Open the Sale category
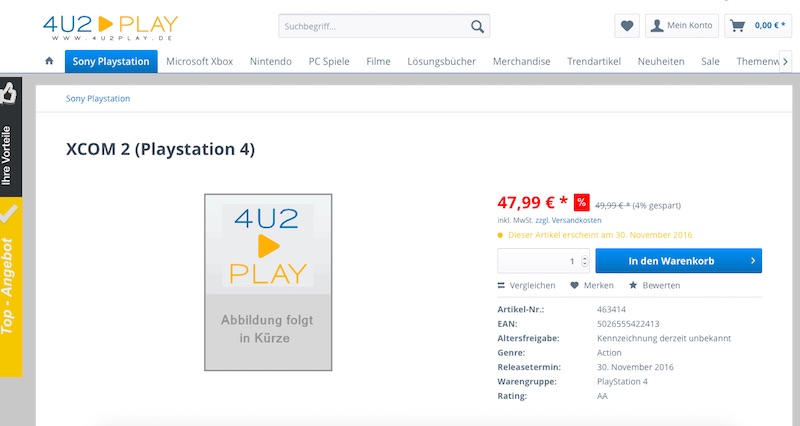Viewport: 800px width, 426px height. pos(710,61)
